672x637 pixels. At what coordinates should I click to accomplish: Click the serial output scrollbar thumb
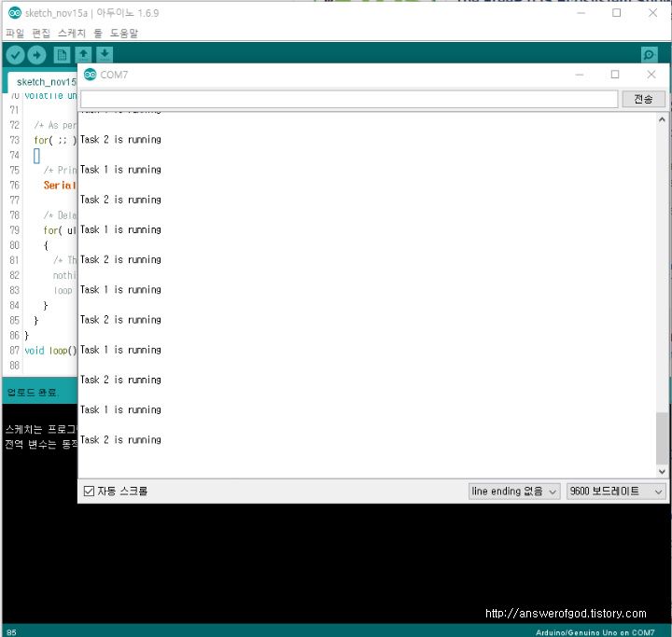662,437
